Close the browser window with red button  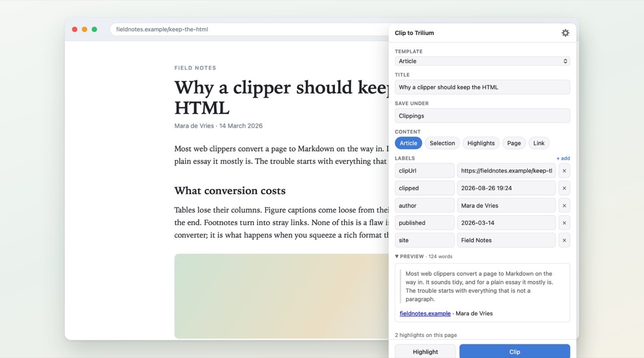74,29
